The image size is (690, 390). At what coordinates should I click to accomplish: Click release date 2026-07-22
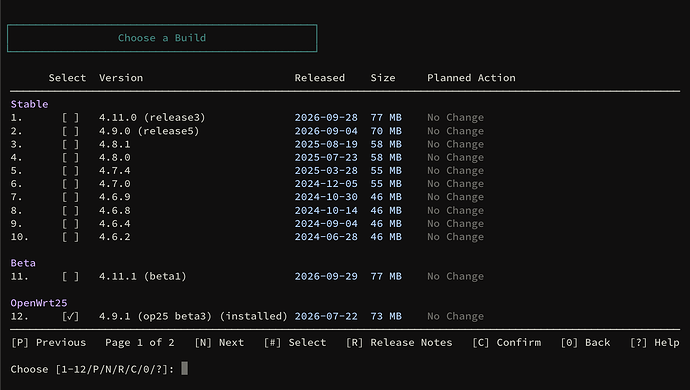coord(326,316)
